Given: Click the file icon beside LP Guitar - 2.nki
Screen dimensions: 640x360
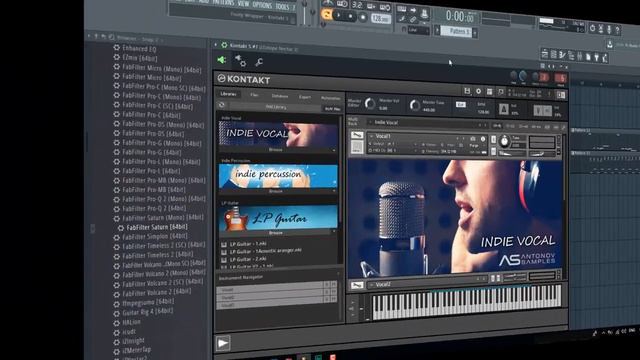Looking at the screenshot, I should (224, 260).
